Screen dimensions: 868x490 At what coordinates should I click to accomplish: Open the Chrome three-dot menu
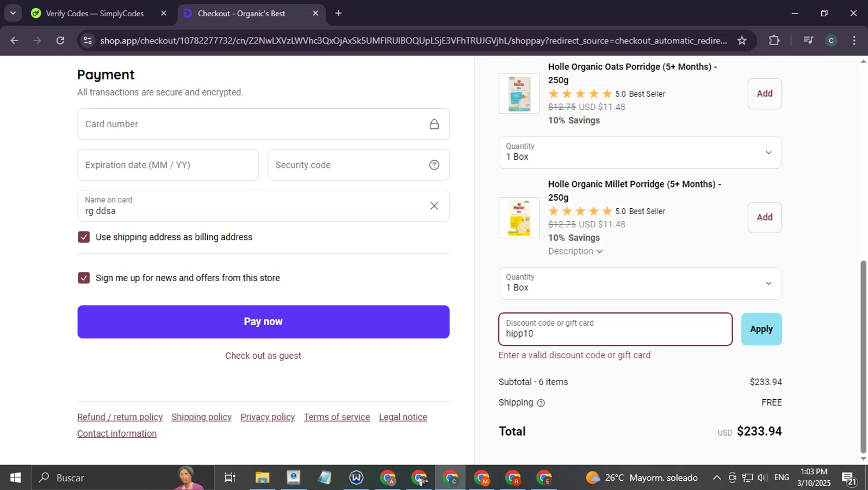854,40
